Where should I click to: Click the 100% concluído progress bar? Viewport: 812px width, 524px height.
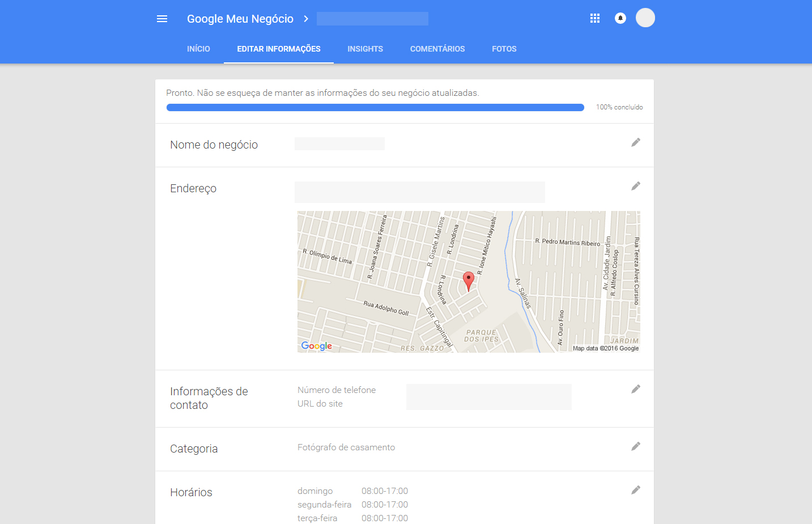(x=375, y=107)
